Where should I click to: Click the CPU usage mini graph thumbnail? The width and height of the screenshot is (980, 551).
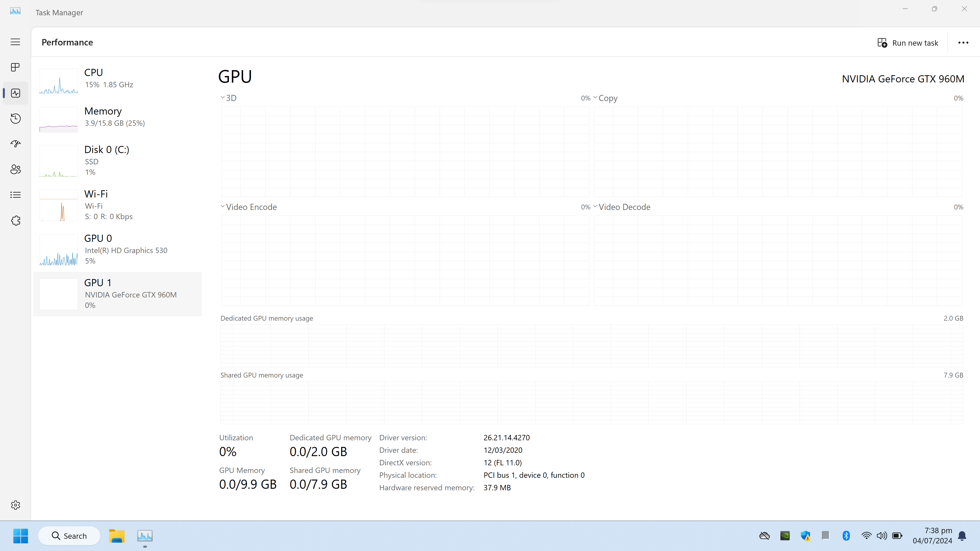[x=59, y=81]
